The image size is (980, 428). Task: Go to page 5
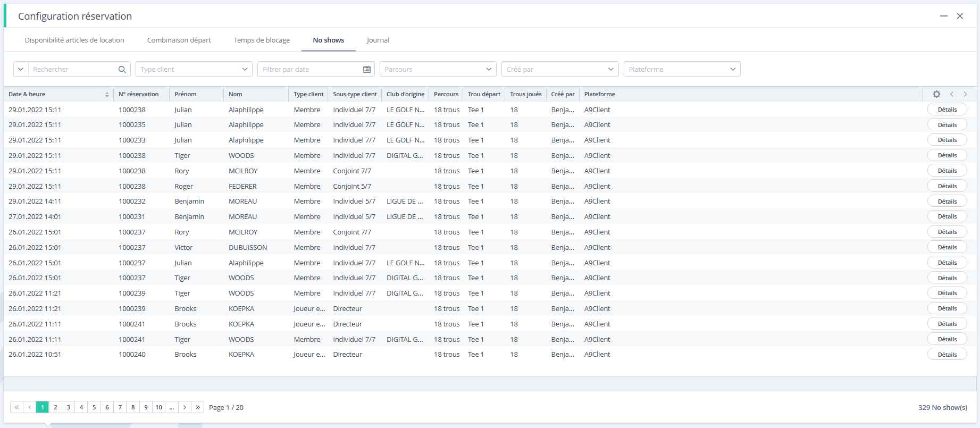tap(94, 407)
